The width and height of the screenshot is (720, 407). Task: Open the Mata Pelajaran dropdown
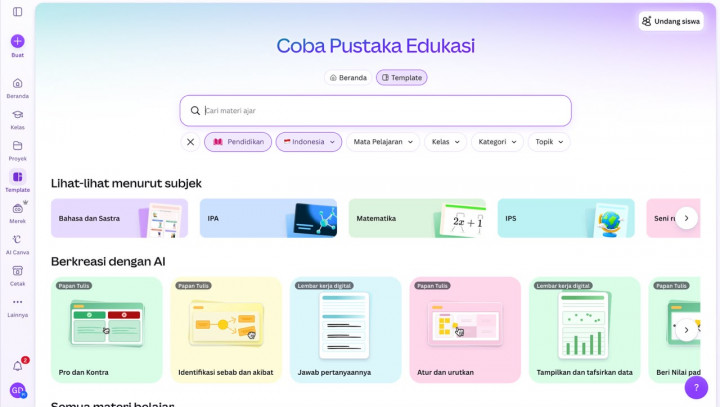click(383, 142)
